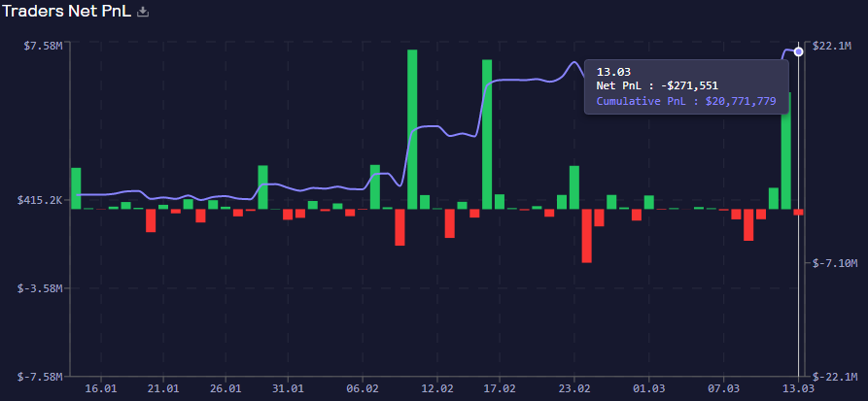Click the small red bar under the 13.03 marker
Viewport: 868px width, 401px height.
click(x=798, y=212)
